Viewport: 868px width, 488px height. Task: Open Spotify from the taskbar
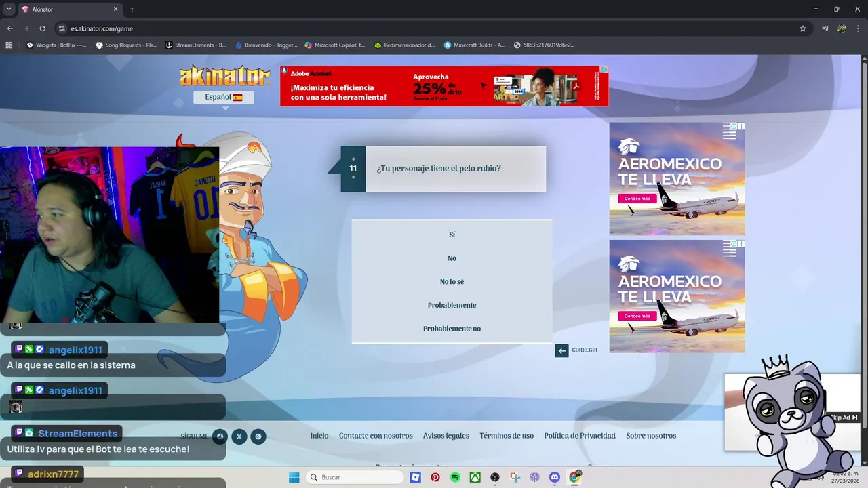coord(455,477)
